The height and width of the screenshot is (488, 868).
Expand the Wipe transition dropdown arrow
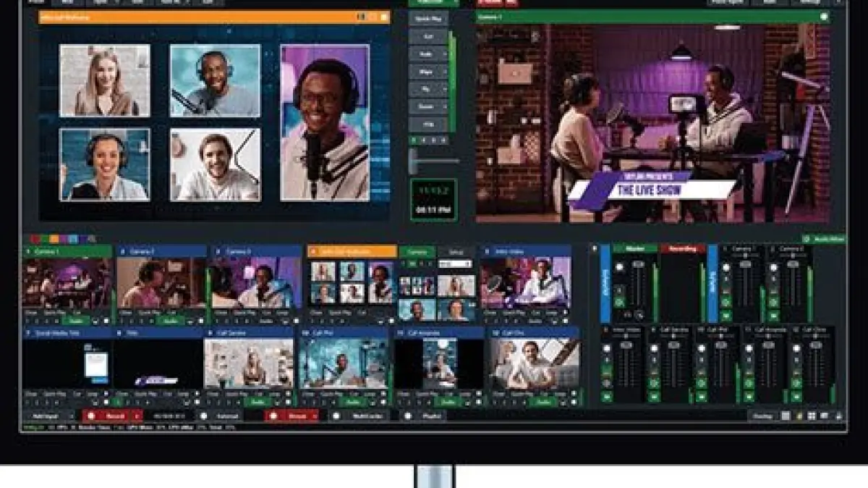(x=444, y=71)
